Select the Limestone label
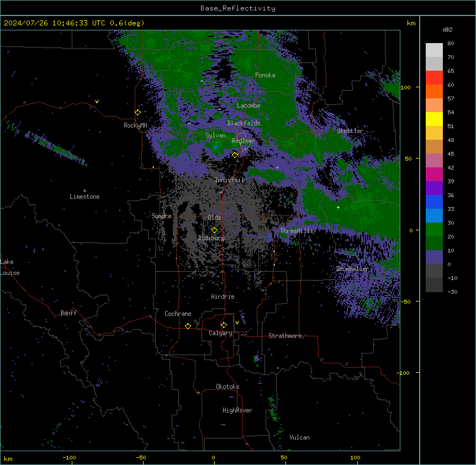This screenshot has width=476, height=465. (x=84, y=197)
